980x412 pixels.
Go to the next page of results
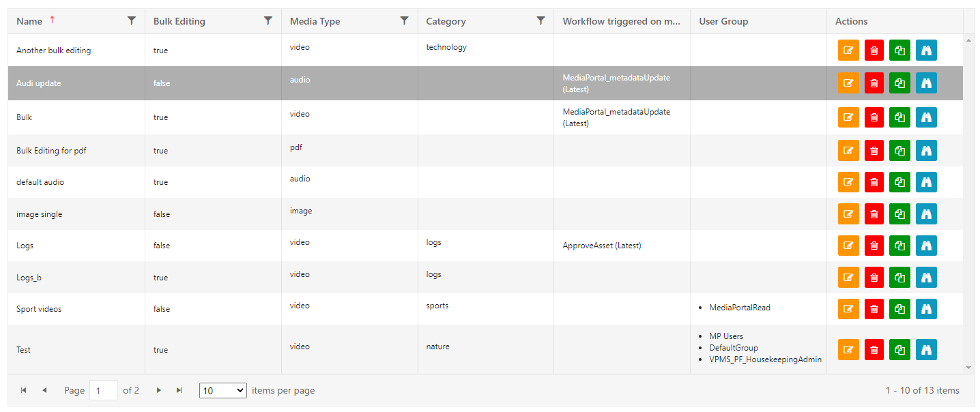click(158, 390)
